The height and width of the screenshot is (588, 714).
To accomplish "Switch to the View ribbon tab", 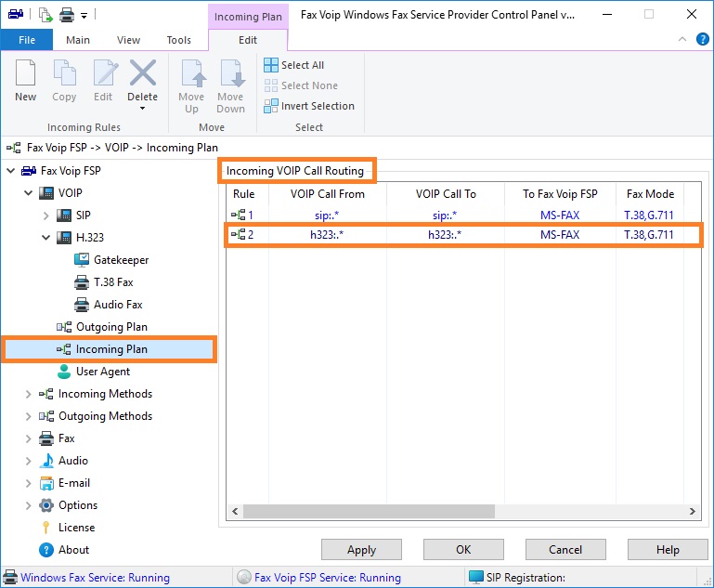I will 128,40.
